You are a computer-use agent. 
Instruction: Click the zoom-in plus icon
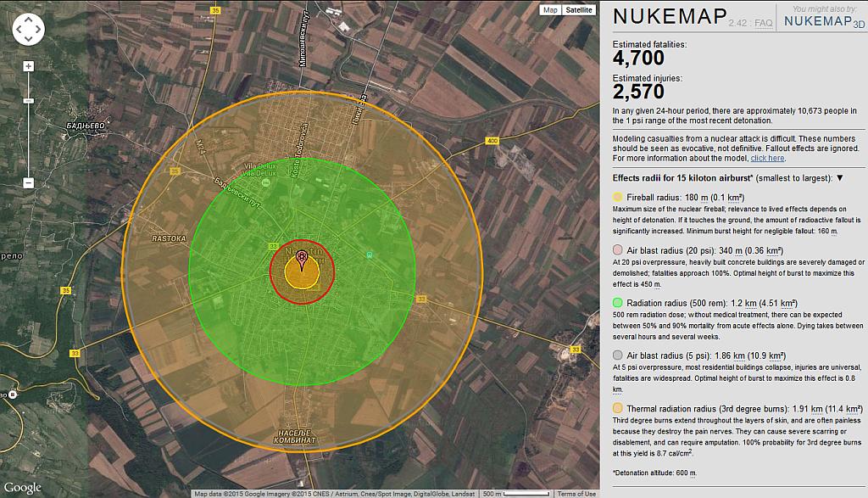point(29,65)
